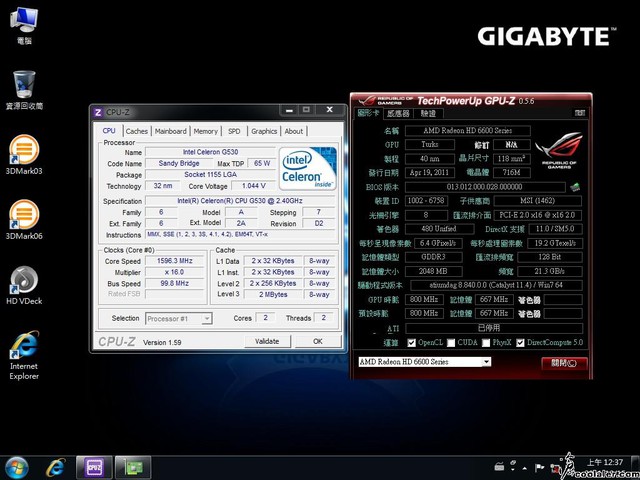Click the GPU-Z screenshot camera icon
640x480 pixels.
point(580,113)
